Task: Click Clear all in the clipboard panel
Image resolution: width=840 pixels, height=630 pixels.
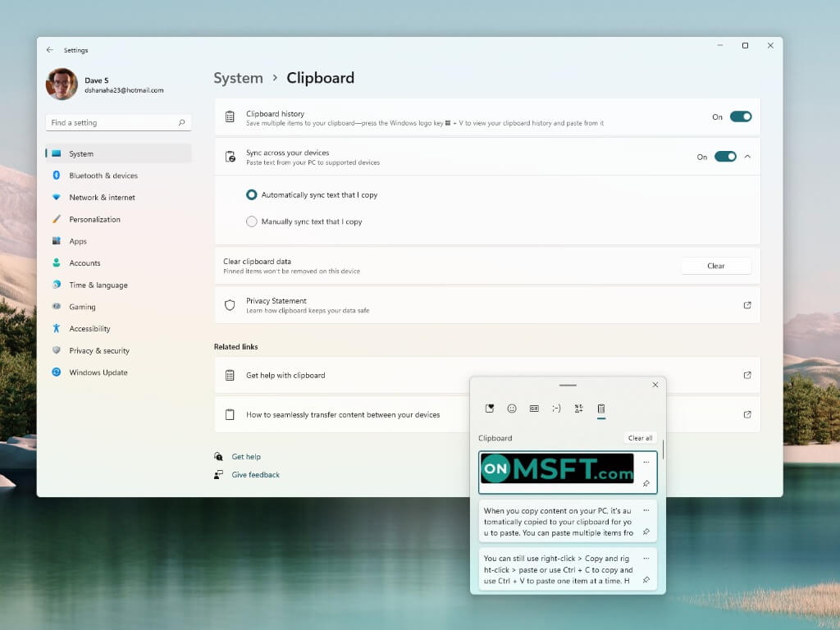Action: pos(640,438)
